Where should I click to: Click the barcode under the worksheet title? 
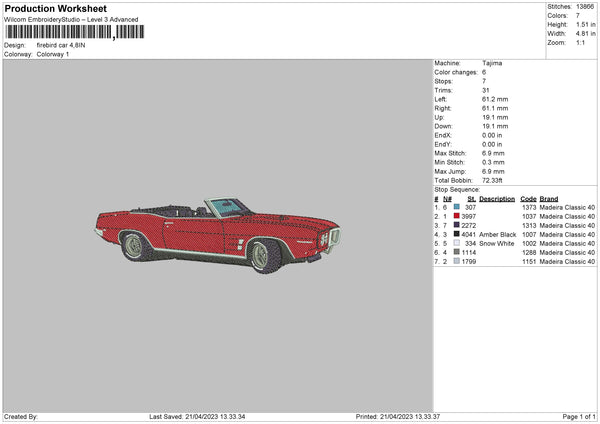58,33
